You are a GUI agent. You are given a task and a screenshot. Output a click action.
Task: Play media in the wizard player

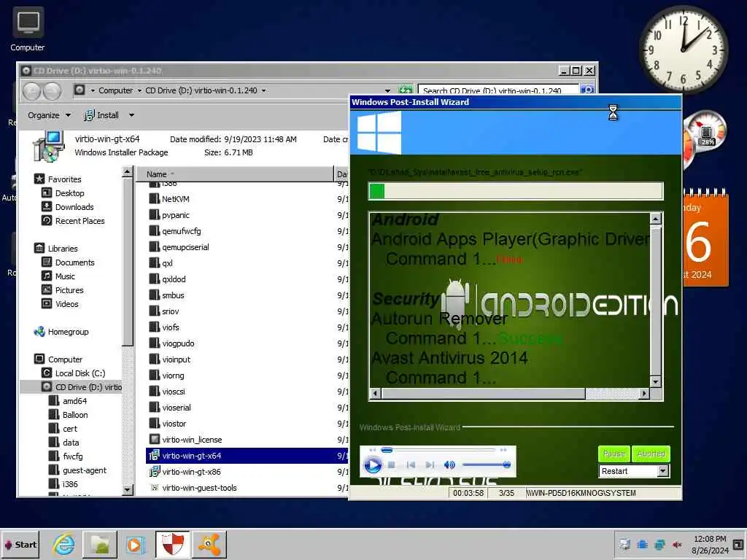(373, 464)
